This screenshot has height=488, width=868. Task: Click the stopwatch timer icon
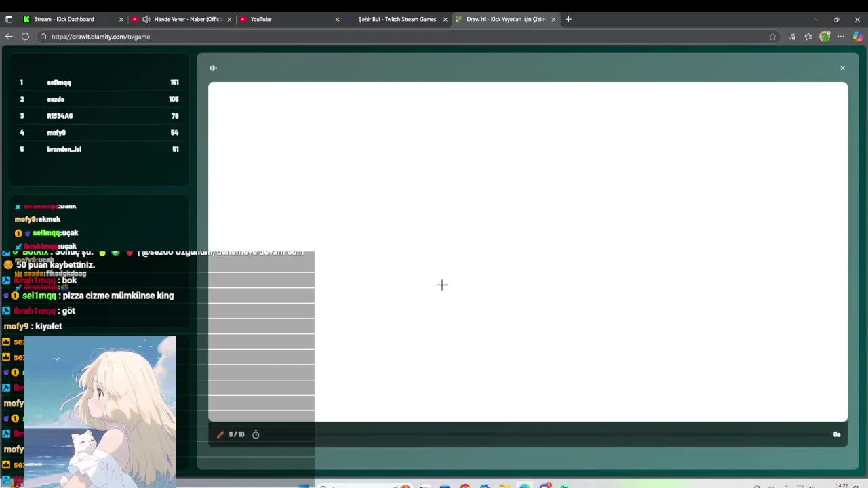tap(256, 434)
